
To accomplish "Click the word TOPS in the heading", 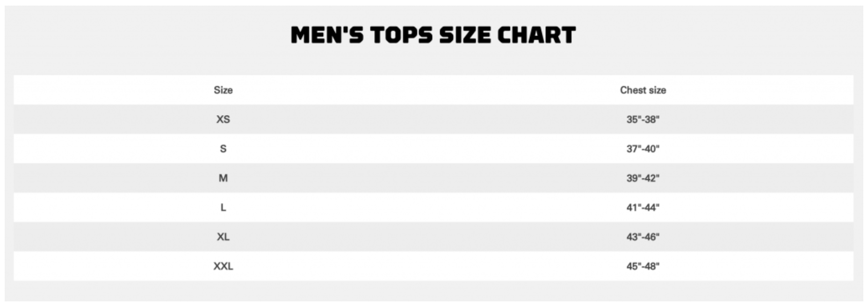I will point(401,35).
